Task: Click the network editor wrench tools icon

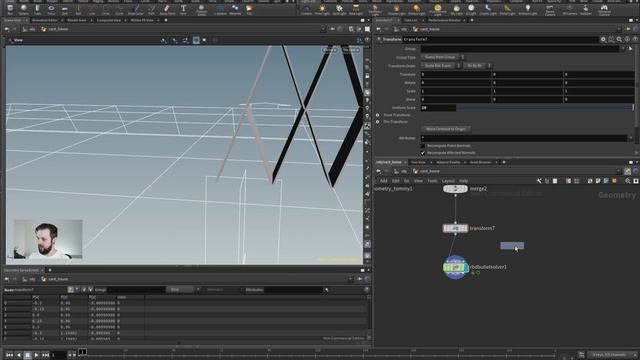Action: tap(539, 181)
